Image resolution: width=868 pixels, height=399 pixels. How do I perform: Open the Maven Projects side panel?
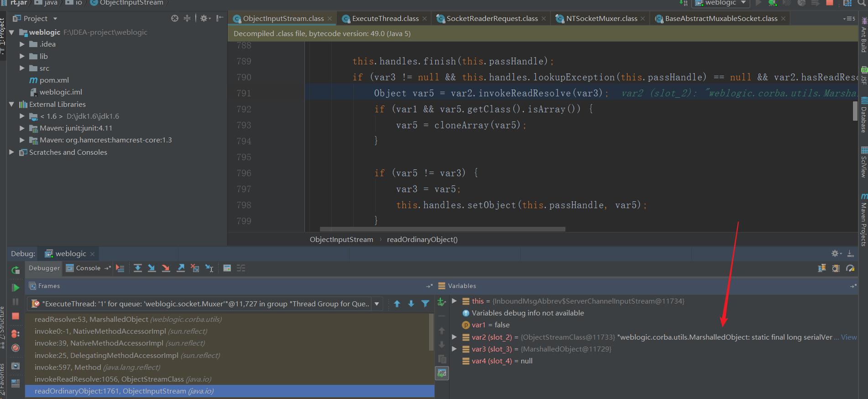tap(863, 220)
